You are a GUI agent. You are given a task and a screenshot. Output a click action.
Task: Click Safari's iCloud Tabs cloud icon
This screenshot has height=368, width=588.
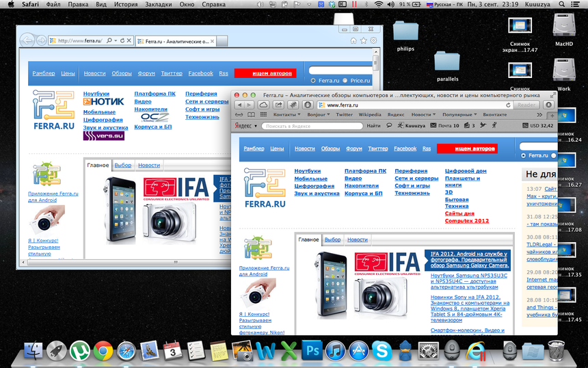(263, 105)
